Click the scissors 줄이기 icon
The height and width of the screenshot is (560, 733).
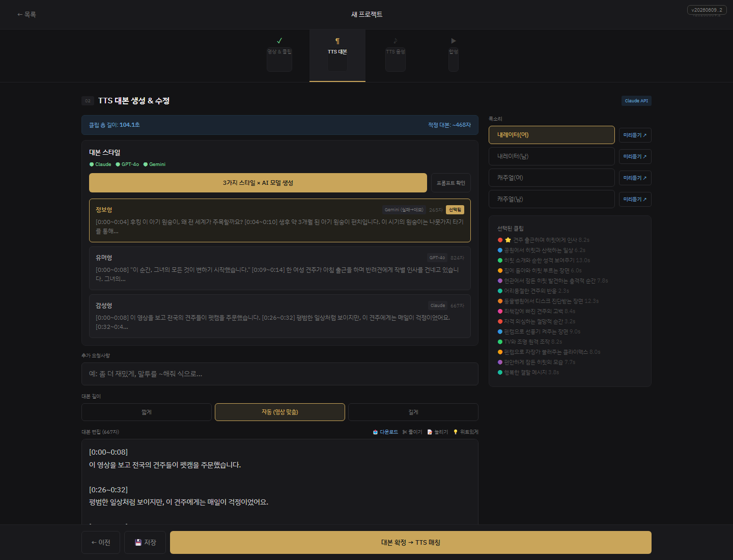405,432
